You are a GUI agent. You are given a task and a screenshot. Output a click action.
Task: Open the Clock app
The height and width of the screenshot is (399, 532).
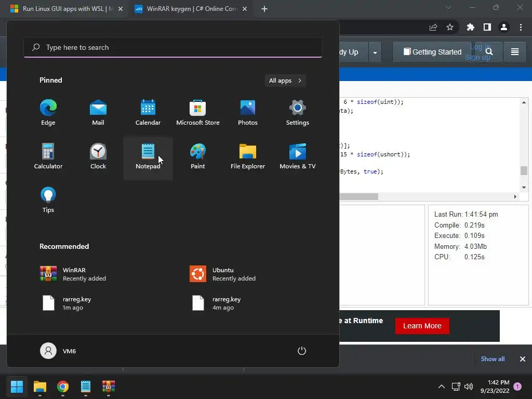coord(98,157)
